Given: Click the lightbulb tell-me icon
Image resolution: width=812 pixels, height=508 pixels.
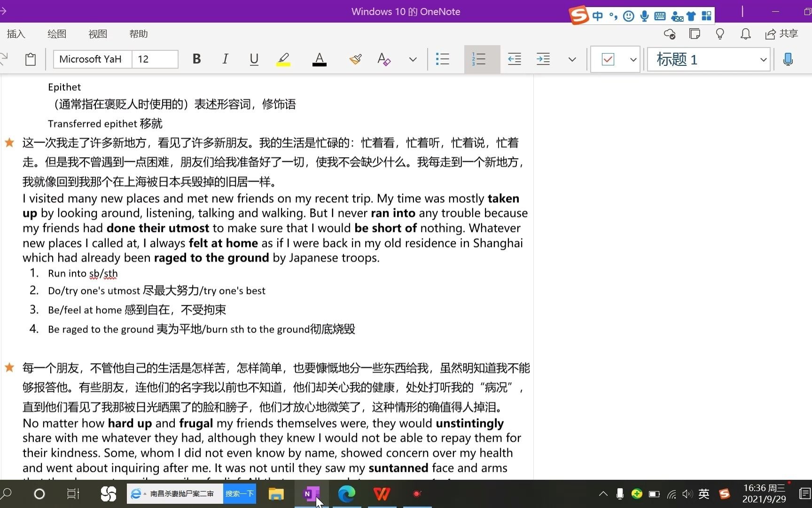Looking at the screenshot, I should point(720,34).
